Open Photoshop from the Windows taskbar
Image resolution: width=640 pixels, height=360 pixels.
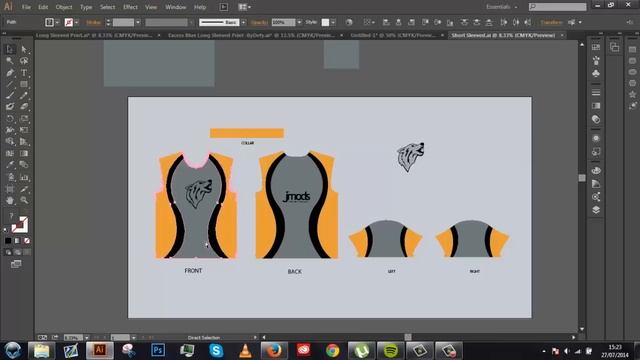pyautogui.click(x=158, y=350)
